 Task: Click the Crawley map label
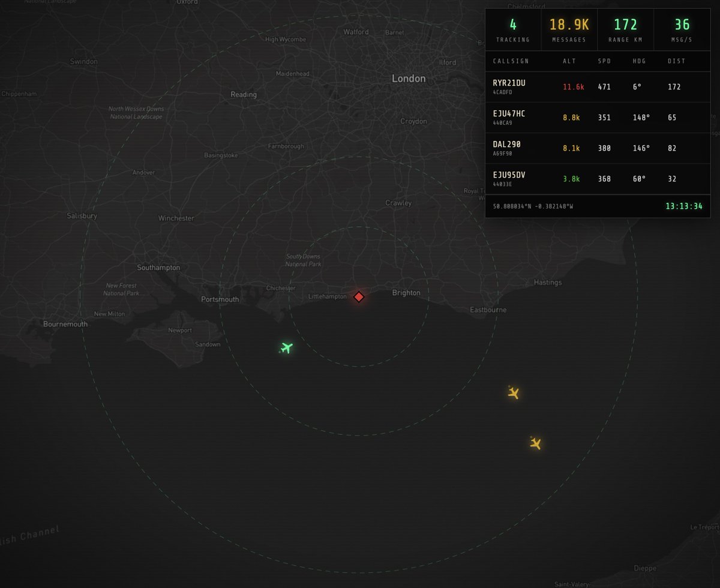point(398,203)
